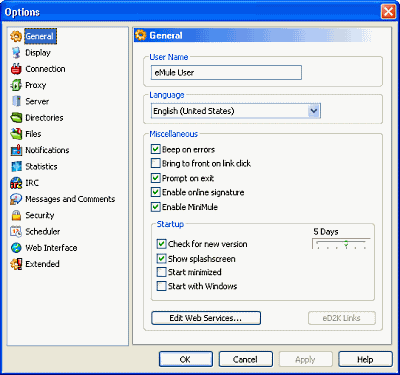This screenshot has width=400, height=375.
Task: Toggle Enable MiniMule checkbox
Action: click(155, 207)
